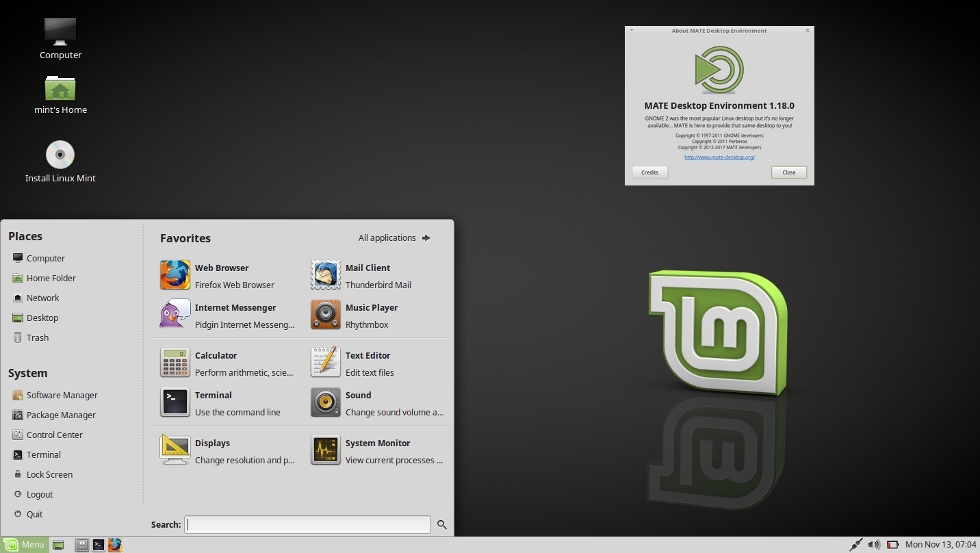Choose Logout under System
The width and height of the screenshot is (980, 553).
pos(33,494)
